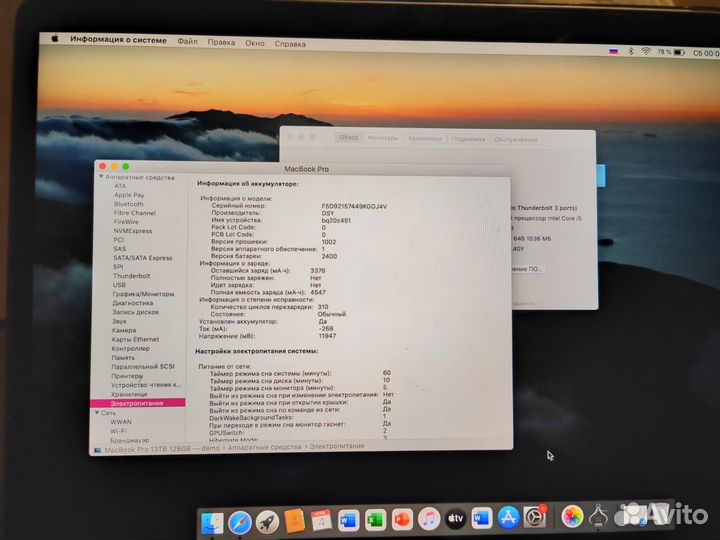This screenshot has width=720, height=540.
Task: Select Apple Pay in the sidebar
Action: (129, 195)
